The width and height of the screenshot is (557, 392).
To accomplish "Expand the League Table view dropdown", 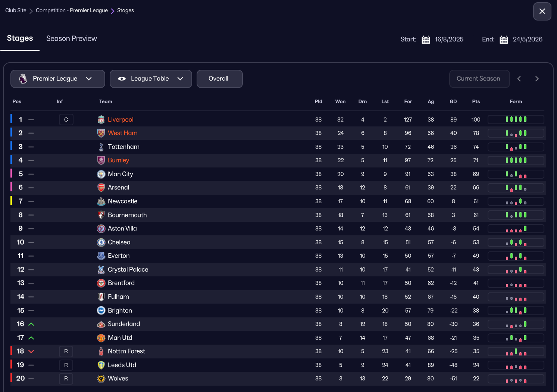I will 151,79.
